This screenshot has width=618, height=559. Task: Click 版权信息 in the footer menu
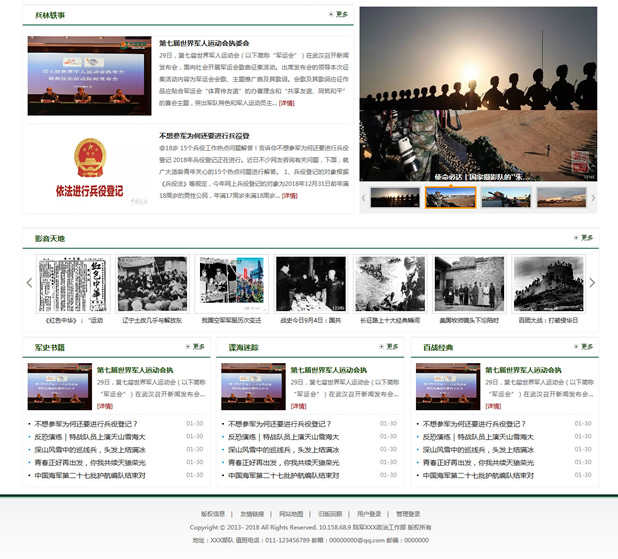point(213,514)
